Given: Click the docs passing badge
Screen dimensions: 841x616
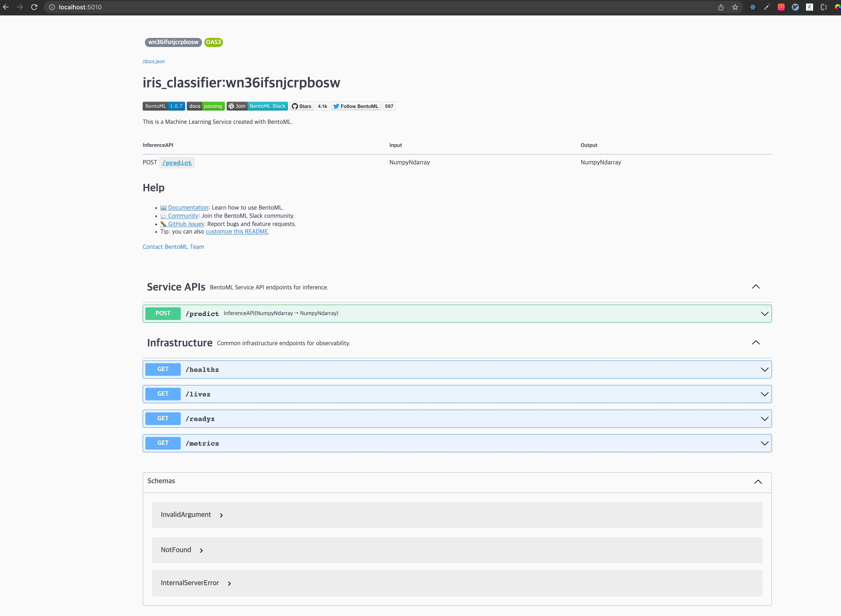Looking at the screenshot, I should (205, 106).
